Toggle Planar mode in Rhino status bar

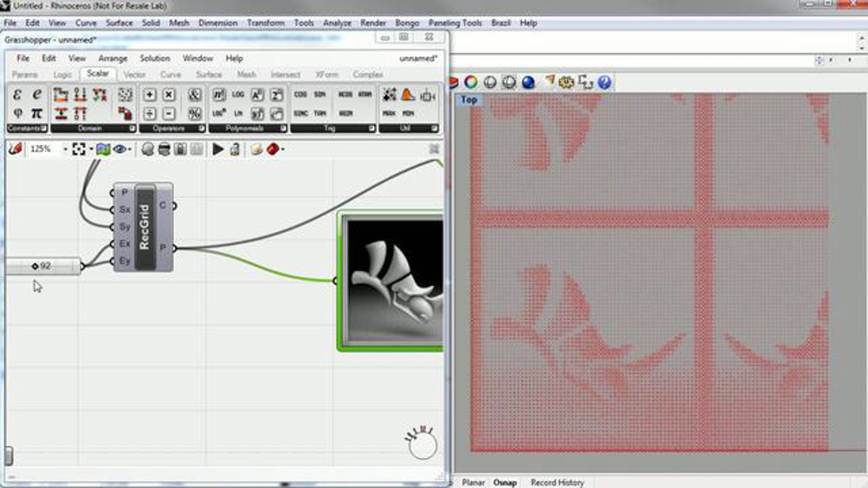[473, 482]
